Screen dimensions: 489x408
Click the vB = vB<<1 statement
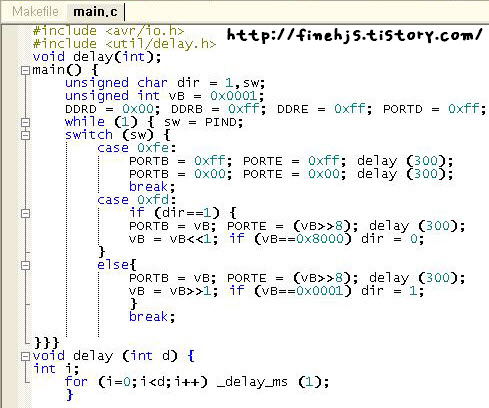[174, 239]
